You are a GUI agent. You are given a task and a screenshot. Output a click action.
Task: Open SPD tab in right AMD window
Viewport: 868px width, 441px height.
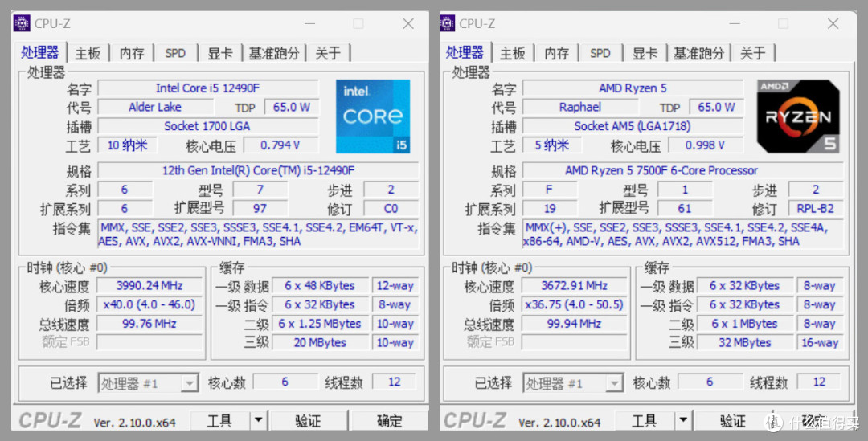pyautogui.click(x=600, y=53)
